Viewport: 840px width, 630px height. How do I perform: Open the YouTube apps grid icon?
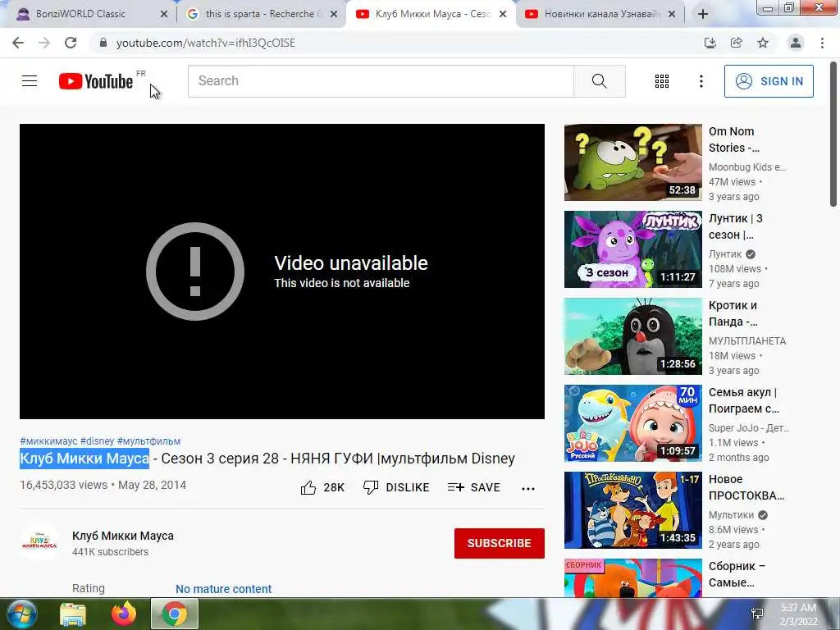[x=662, y=81]
